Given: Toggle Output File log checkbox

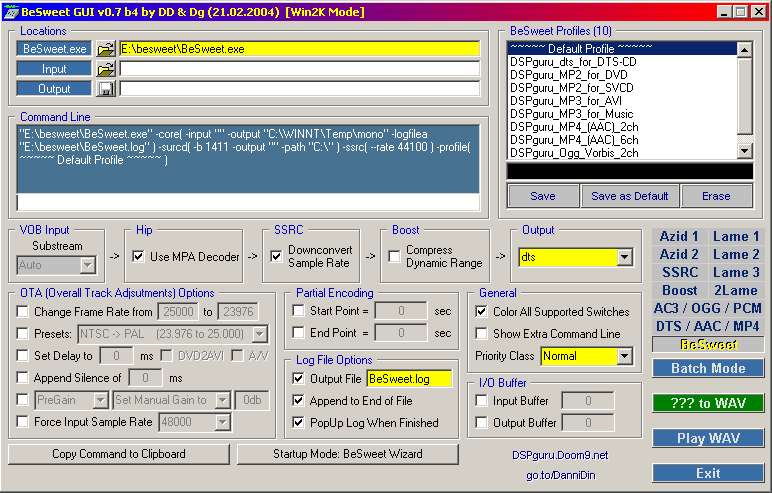Looking at the screenshot, I should [x=298, y=378].
